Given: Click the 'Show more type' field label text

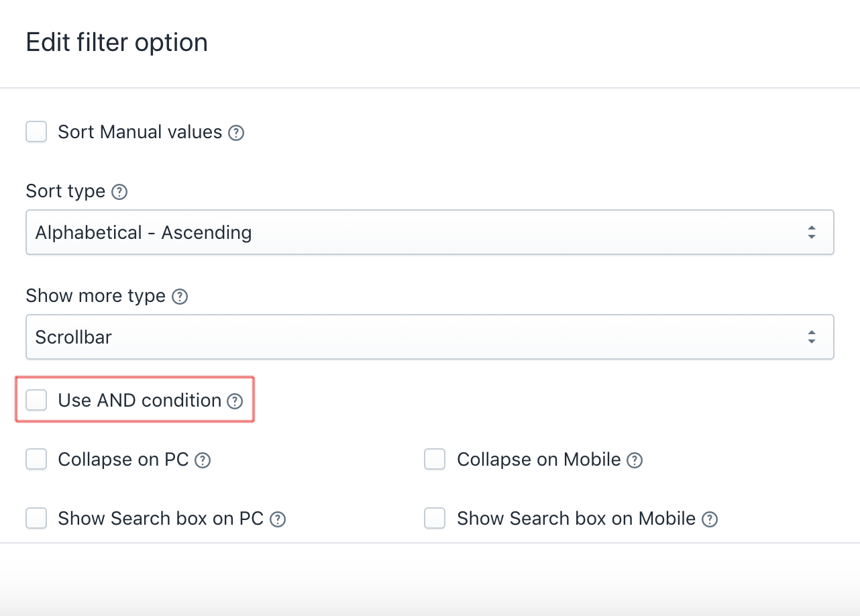Looking at the screenshot, I should point(96,296).
